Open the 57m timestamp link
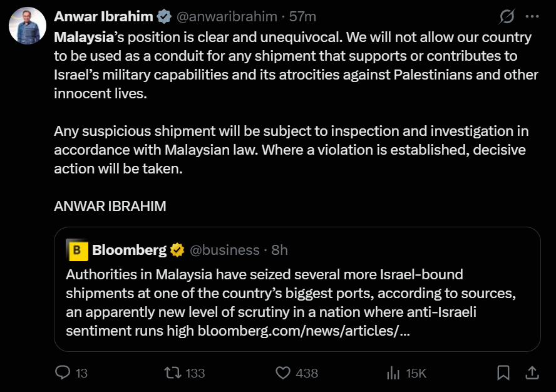The image size is (556, 392). (302, 16)
